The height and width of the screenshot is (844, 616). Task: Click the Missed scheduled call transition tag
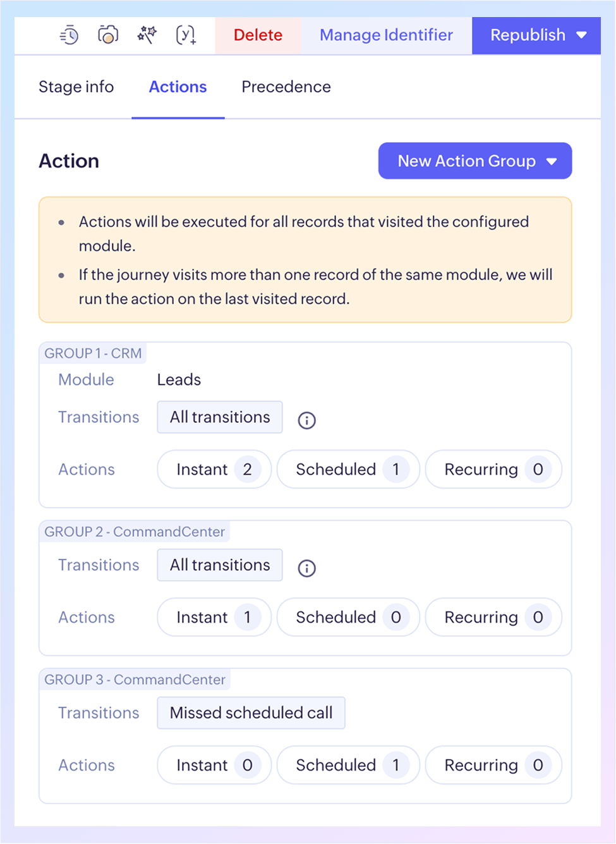[251, 713]
